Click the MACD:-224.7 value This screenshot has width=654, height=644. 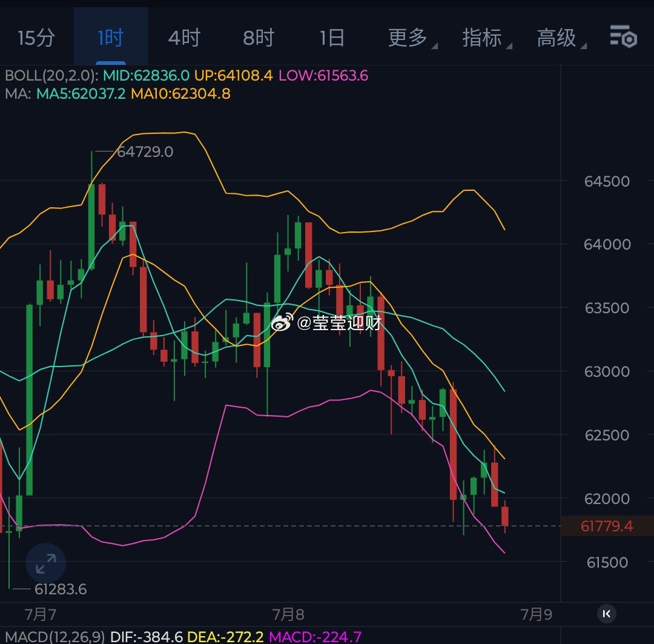(x=315, y=637)
